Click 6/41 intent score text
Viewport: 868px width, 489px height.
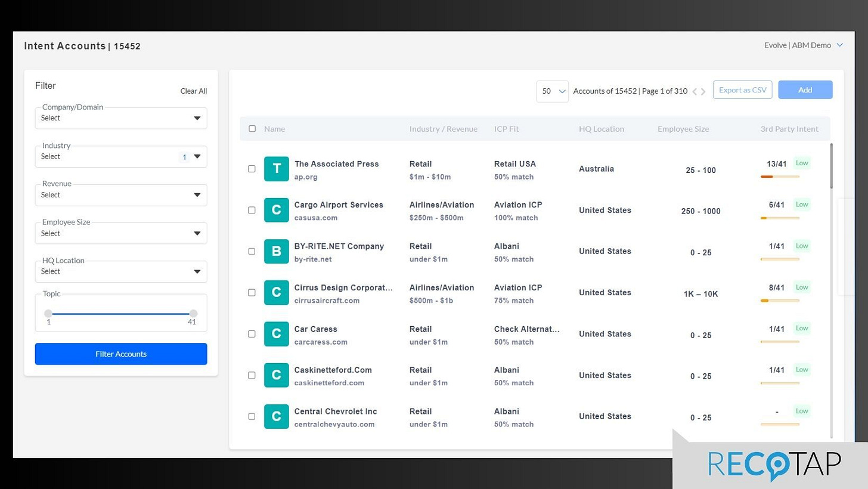(x=777, y=205)
